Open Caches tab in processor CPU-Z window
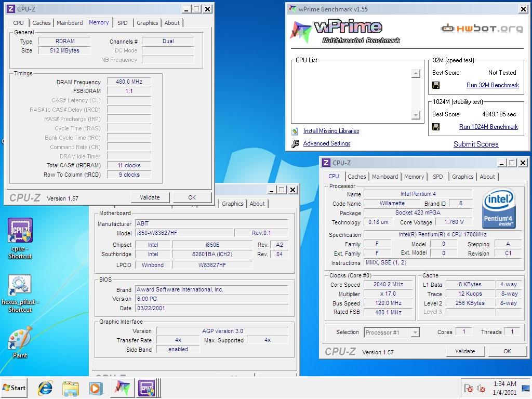Image resolution: width=532 pixels, height=399 pixels. (356, 177)
